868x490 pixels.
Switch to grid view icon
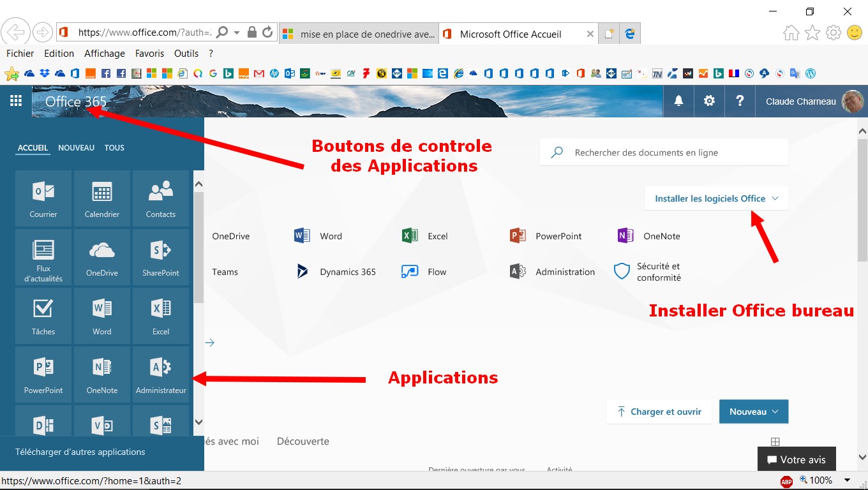tap(775, 442)
